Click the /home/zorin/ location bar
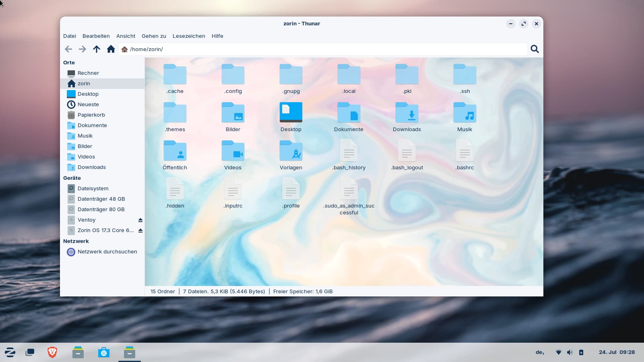Screen dimensions: 644x362 tap(324, 49)
